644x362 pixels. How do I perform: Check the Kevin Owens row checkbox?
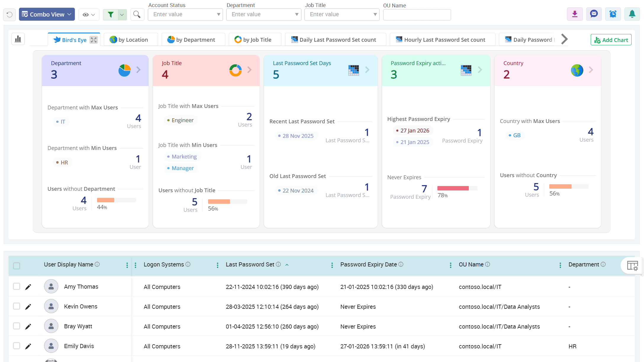click(17, 306)
